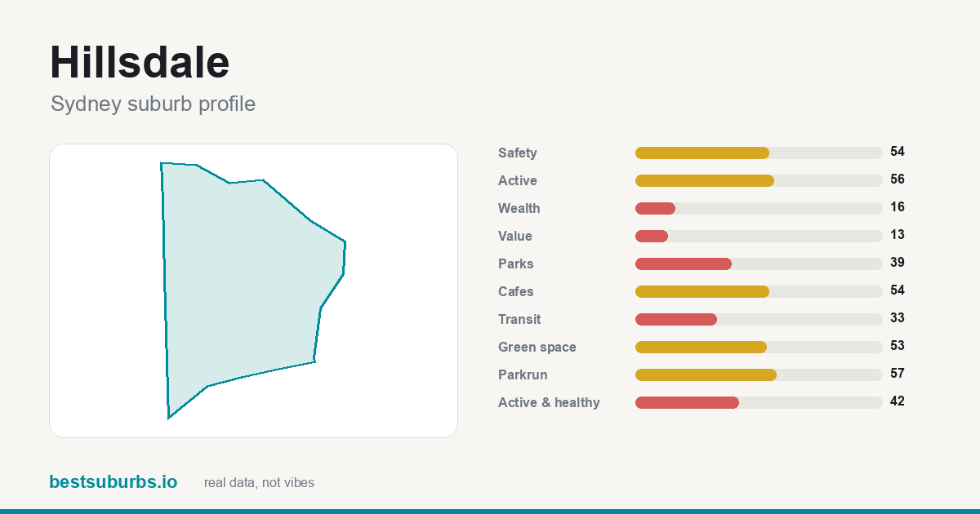Click the Value score bar
This screenshot has width=980, height=514.
[x=759, y=236]
